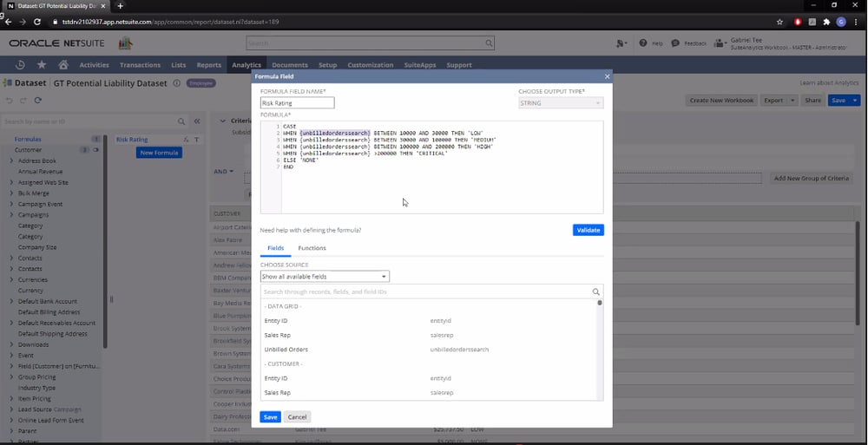
Task: Open the dropdown arrow next to dataset Save
Action: click(855, 100)
